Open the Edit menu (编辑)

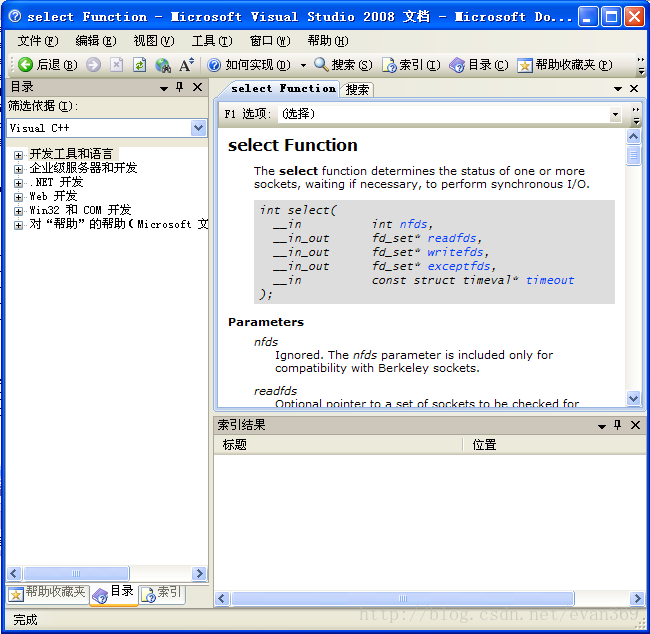[x=96, y=41]
